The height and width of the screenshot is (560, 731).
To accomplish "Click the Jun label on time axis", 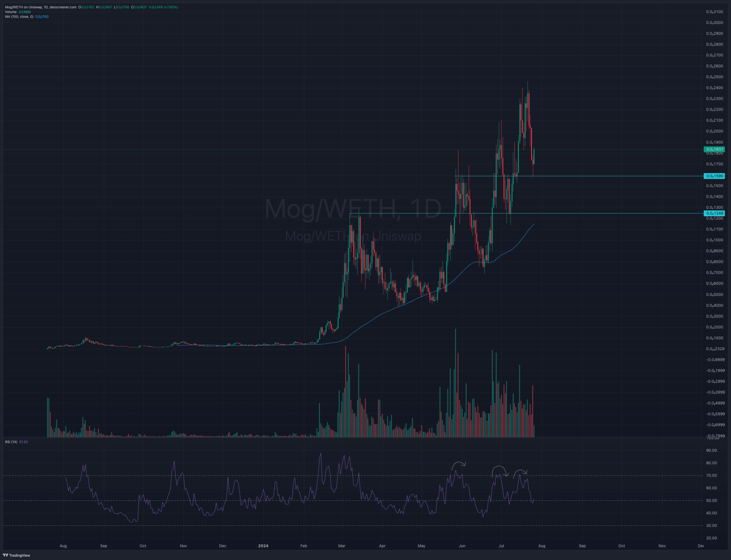I will [x=462, y=546].
